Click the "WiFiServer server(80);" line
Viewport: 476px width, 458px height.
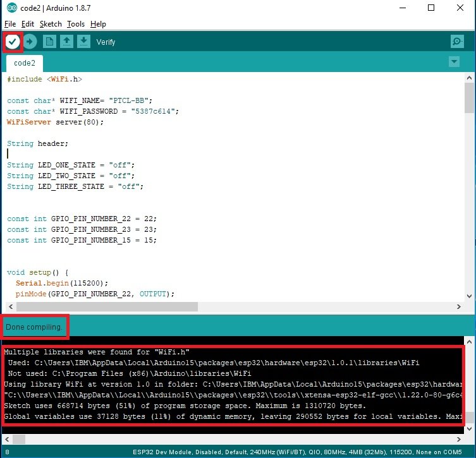tap(55, 122)
